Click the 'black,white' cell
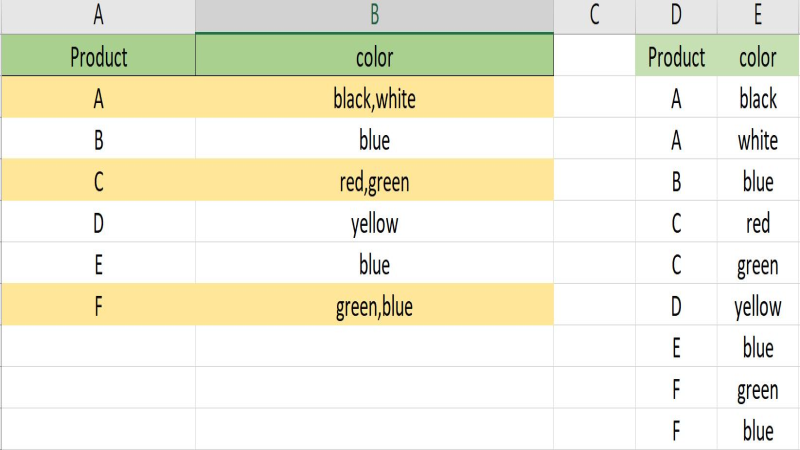800x450 pixels. tap(374, 97)
